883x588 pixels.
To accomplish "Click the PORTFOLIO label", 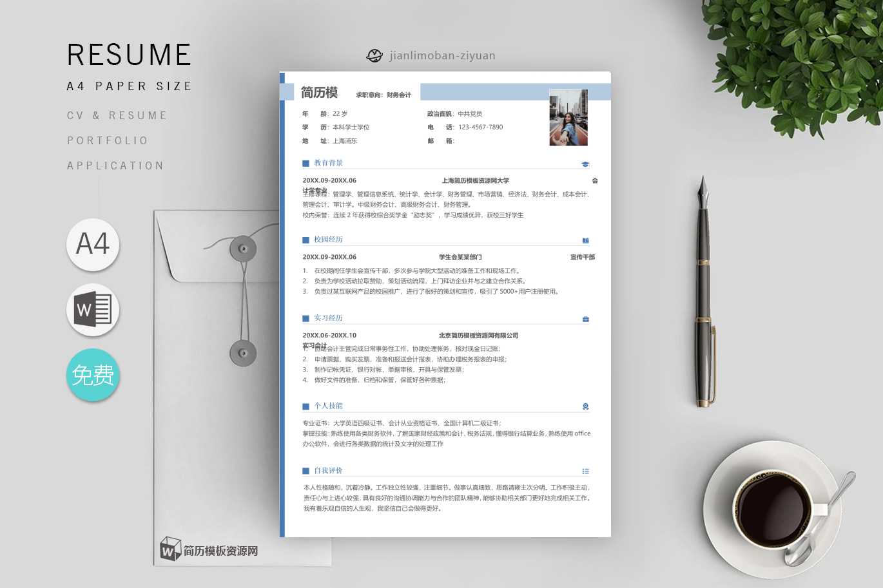I will (107, 140).
